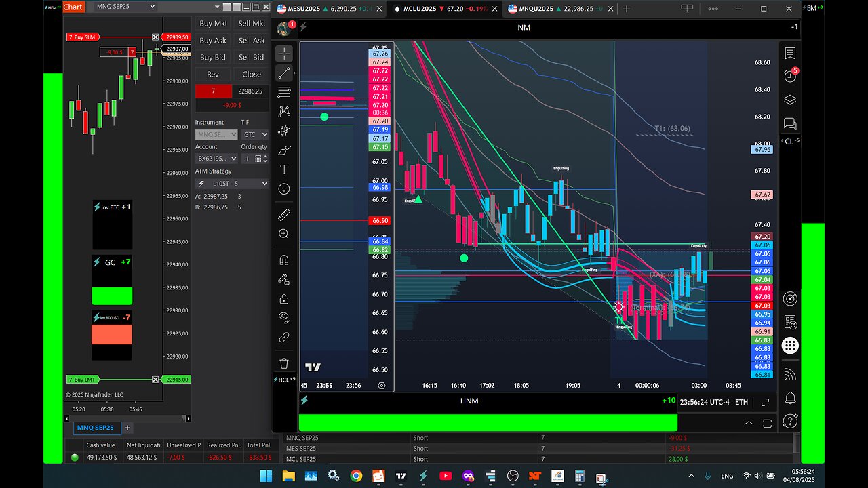Open user profile avatar menu
The image size is (868, 488).
[284, 28]
